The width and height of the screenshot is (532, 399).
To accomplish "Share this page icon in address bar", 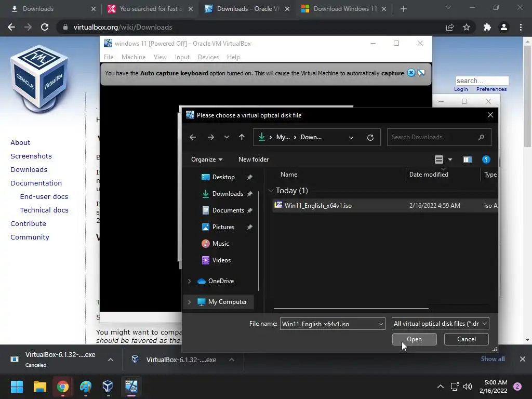I will [x=450, y=27].
